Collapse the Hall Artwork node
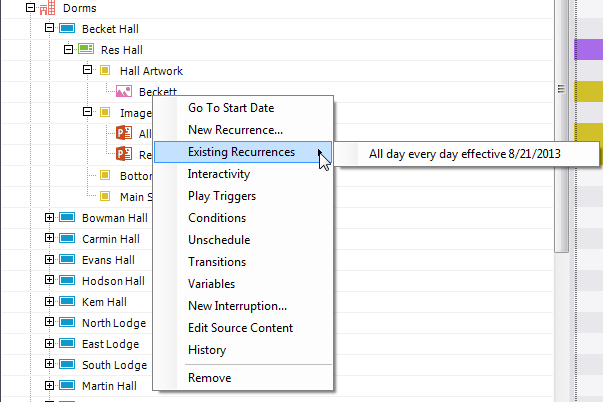 (x=87, y=70)
